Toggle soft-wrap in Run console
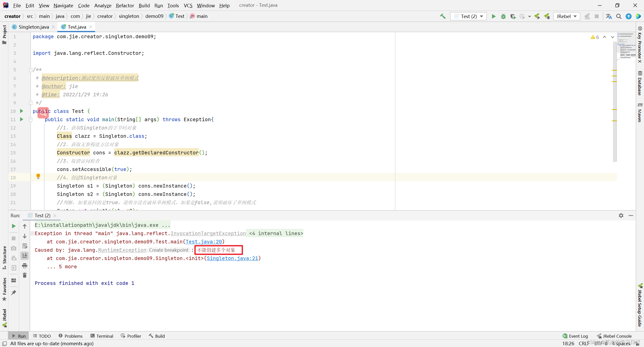644x347 pixels. pyautogui.click(x=25, y=246)
